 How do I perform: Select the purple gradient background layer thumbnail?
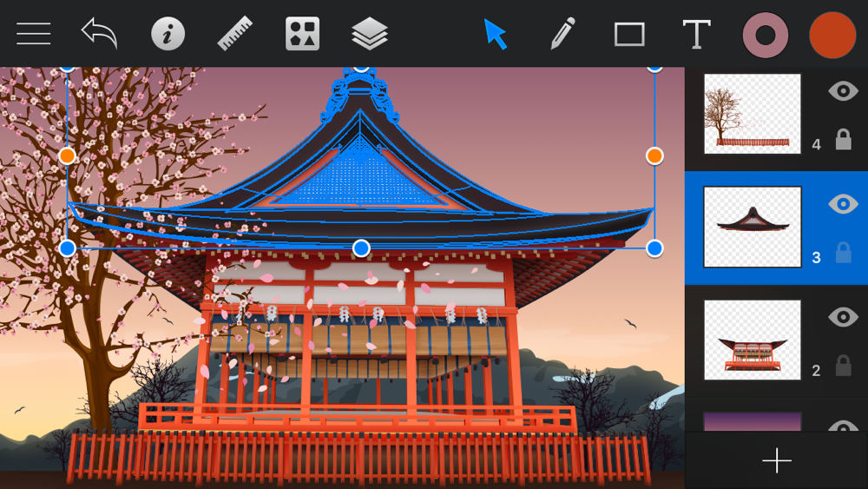[753, 421]
